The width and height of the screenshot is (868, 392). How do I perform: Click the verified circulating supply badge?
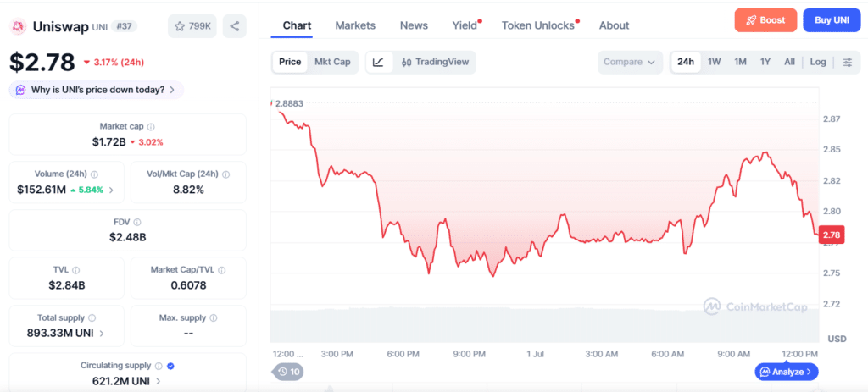pos(171,366)
